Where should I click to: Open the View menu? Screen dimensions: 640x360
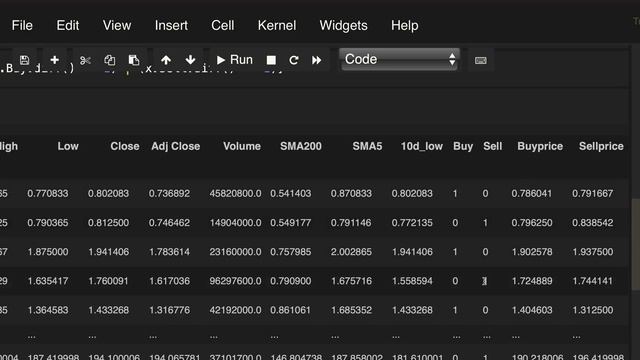(117, 25)
